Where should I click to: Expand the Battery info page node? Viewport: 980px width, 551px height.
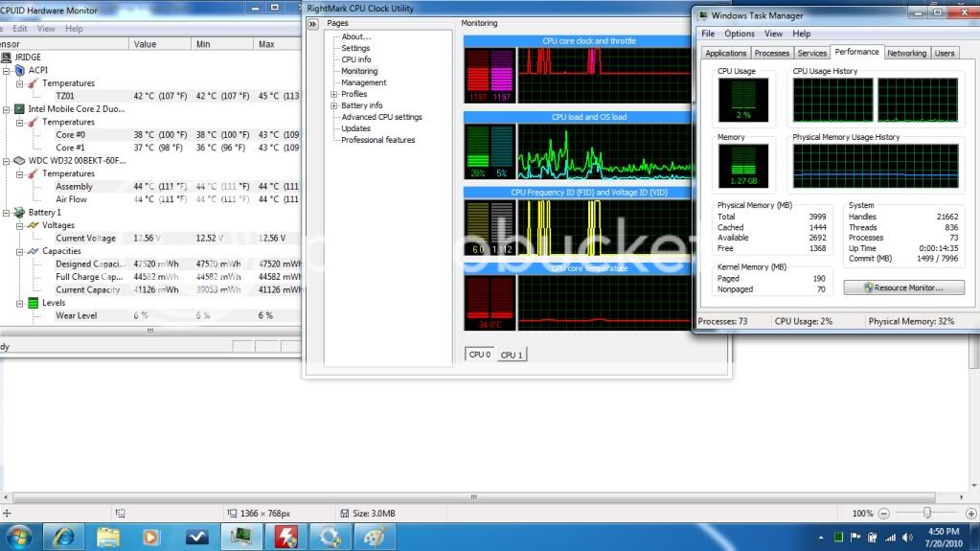pos(333,105)
